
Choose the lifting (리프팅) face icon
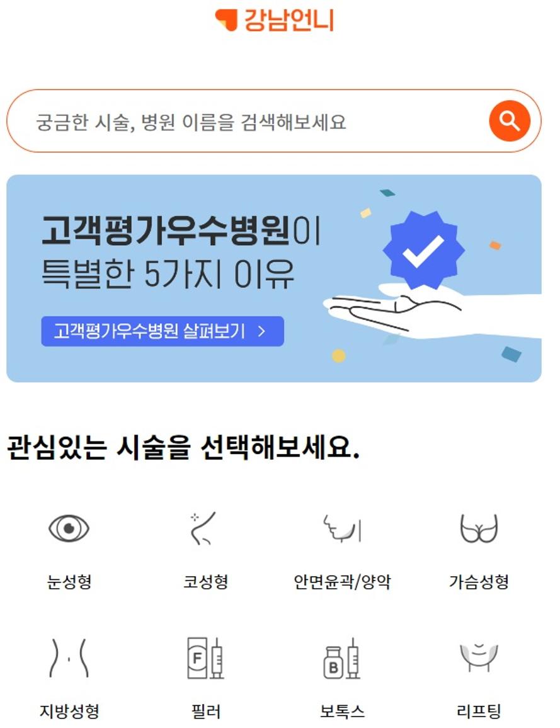point(479,657)
